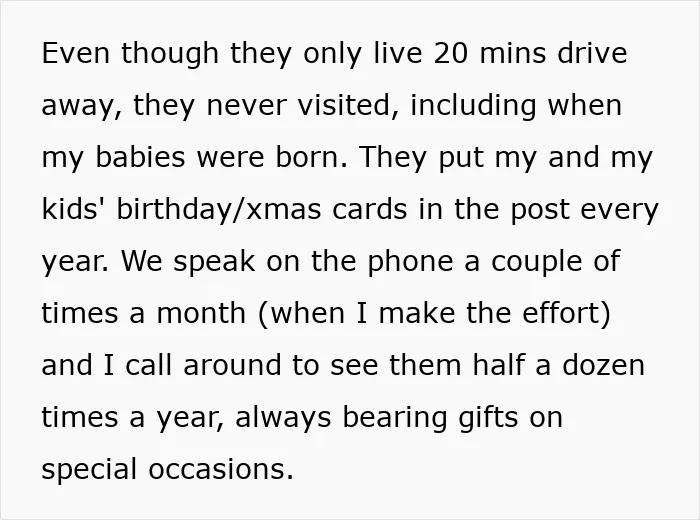The height and width of the screenshot is (520, 700).
Task: Click the word "Even" at paragraph start
Action: (x=76, y=53)
